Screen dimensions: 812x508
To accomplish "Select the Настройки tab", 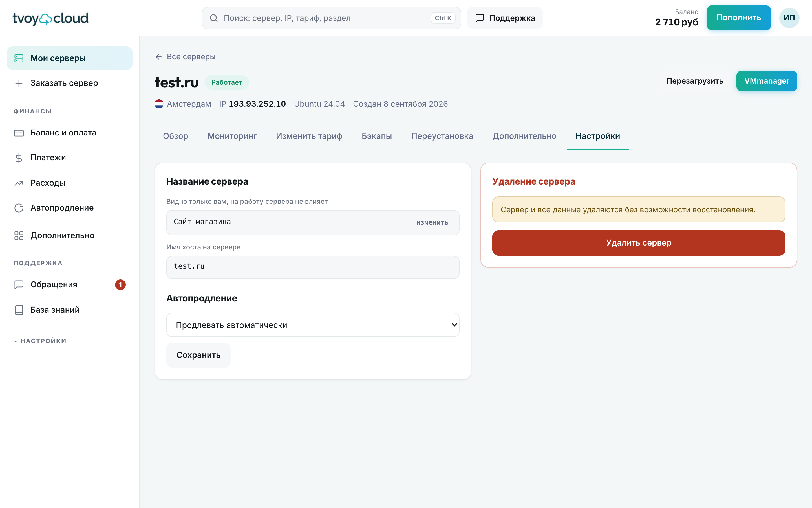I will (598, 136).
